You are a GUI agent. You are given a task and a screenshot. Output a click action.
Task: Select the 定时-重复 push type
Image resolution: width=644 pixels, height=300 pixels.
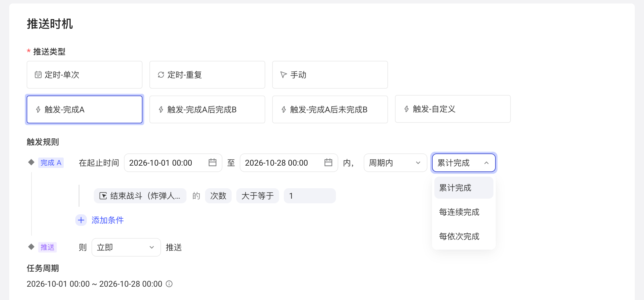[x=207, y=75]
